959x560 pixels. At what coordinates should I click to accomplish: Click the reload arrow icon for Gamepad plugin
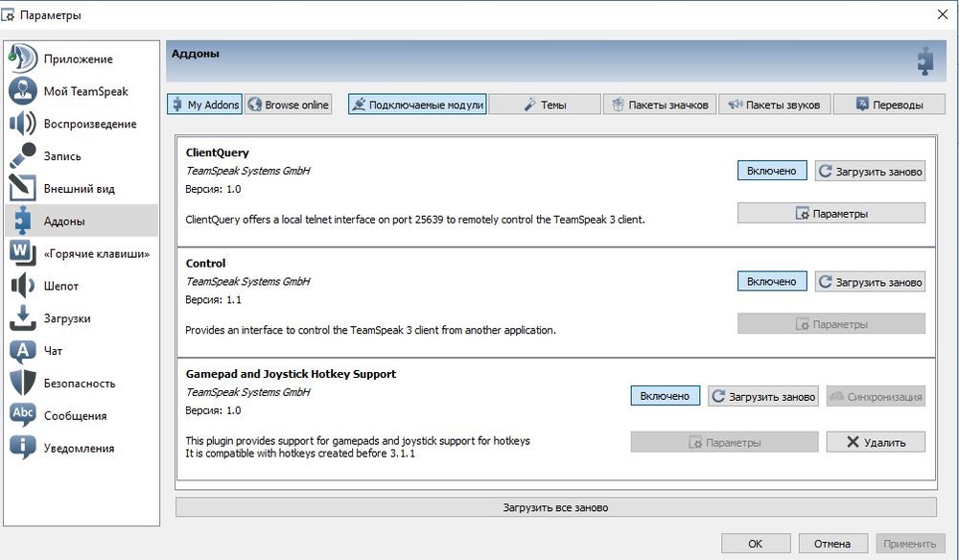[718, 396]
